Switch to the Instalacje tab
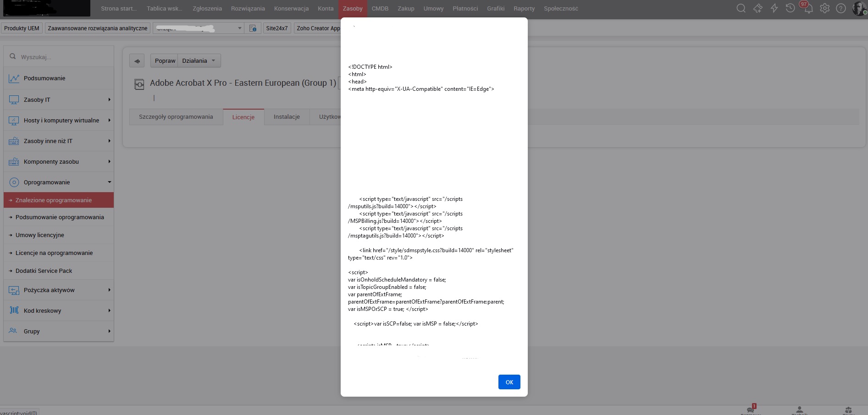 287,117
